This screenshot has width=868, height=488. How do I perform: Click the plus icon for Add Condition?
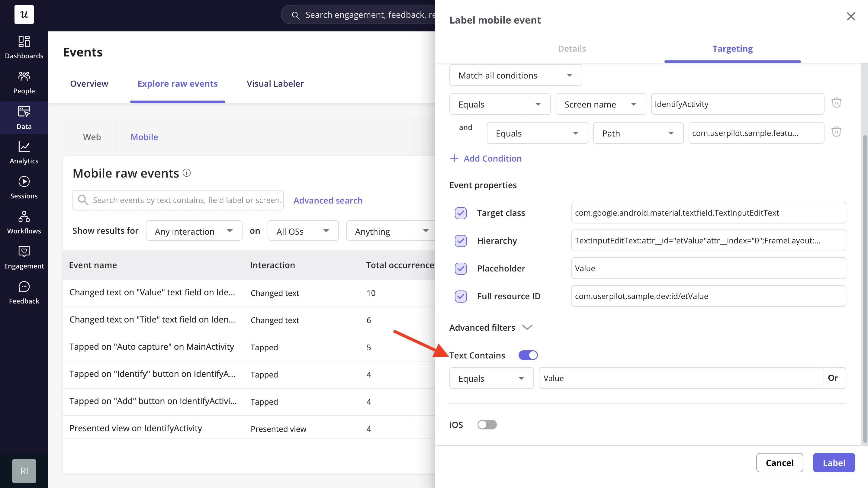click(454, 159)
